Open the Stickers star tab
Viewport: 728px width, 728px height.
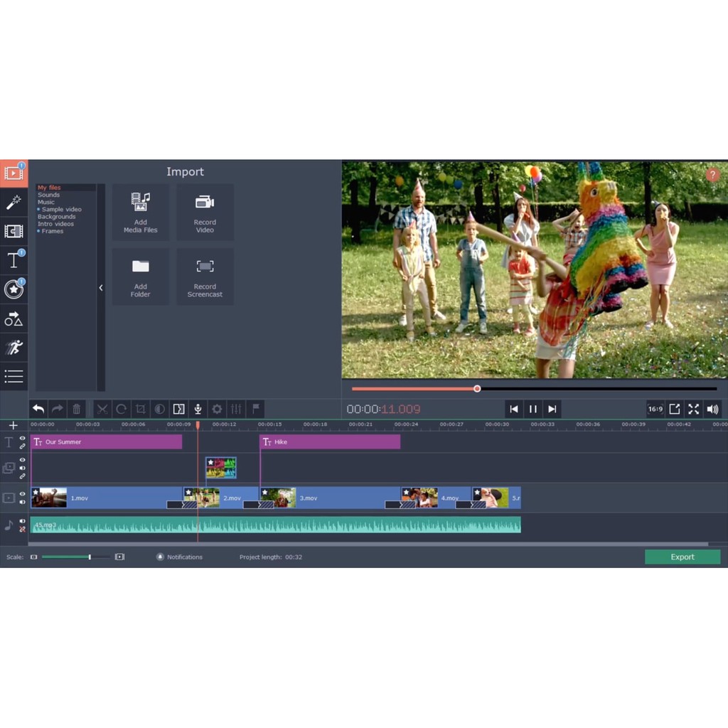14,289
